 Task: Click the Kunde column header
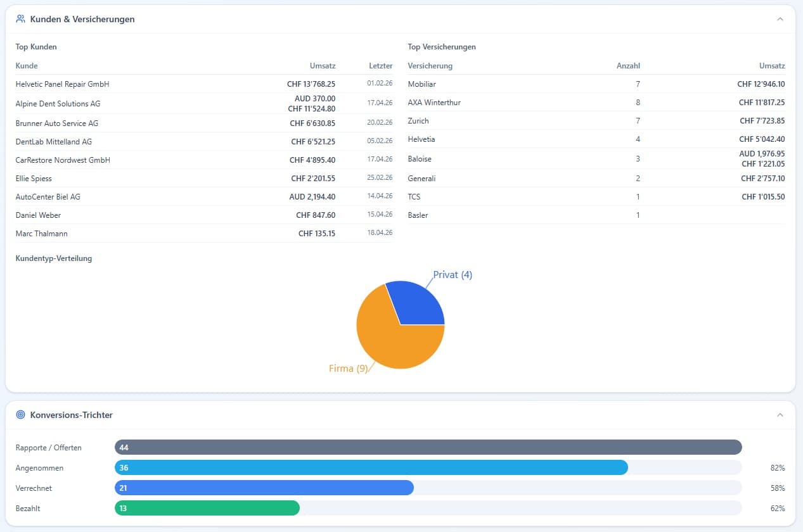tap(27, 66)
